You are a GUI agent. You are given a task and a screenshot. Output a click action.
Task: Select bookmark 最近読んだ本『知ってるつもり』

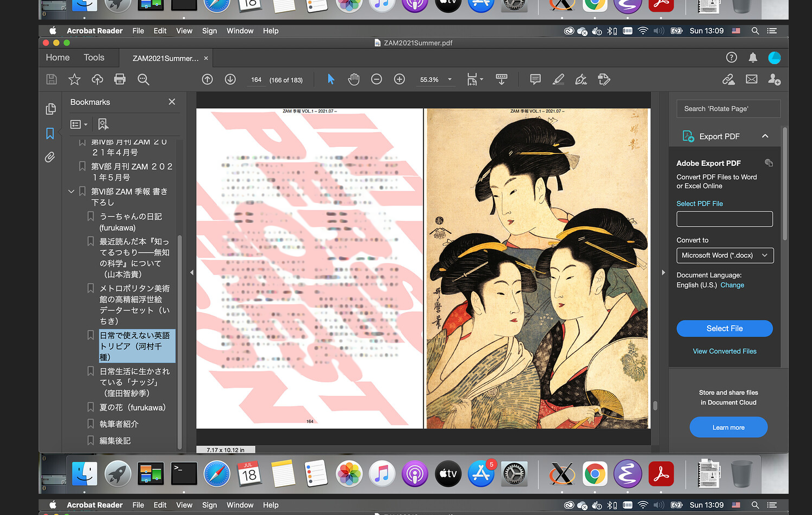pos(135,258)
